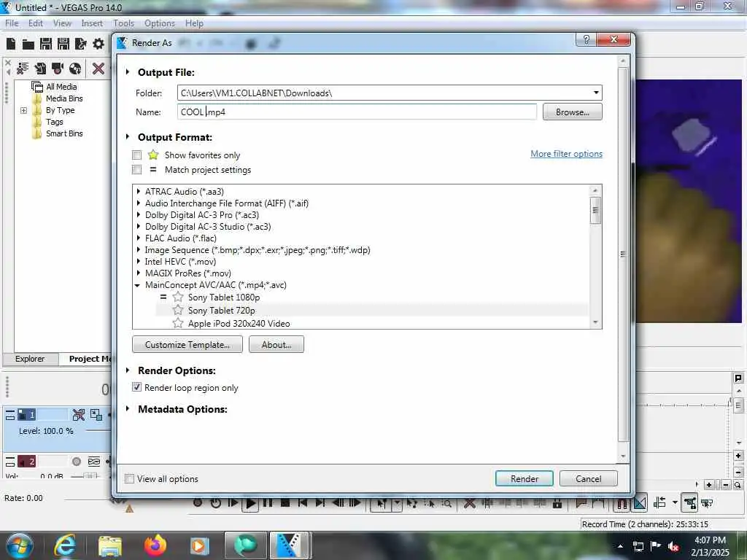
Task: Toggle favorite star for Sony Tablet 1080p
Action: [178, 297]
